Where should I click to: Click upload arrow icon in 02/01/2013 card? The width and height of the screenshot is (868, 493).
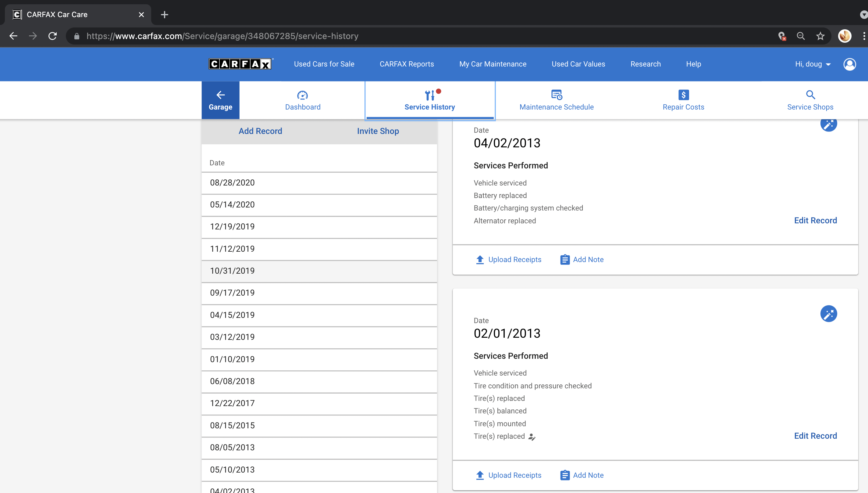(480, 475)
